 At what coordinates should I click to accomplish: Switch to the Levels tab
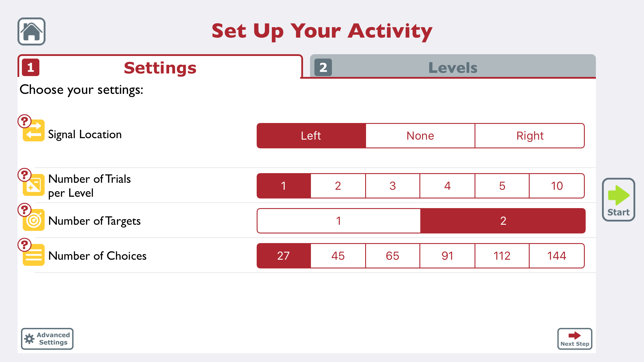coord(453,67)
